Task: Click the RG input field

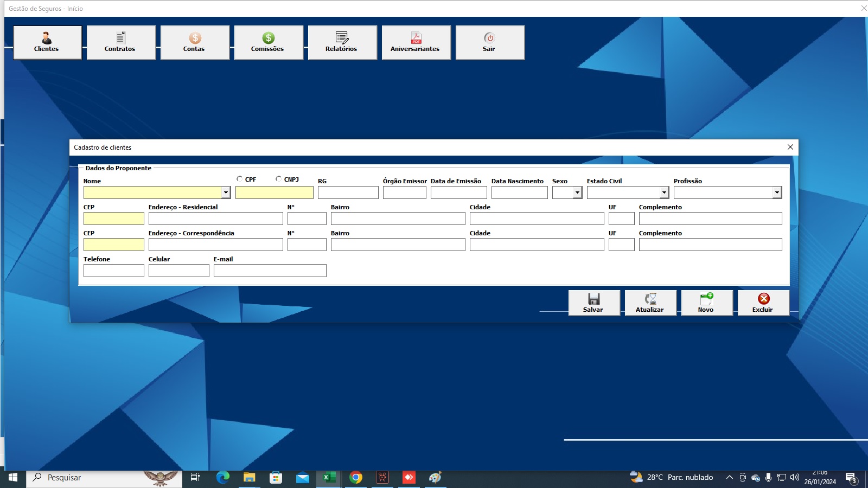Action: (x=348, y=192)
